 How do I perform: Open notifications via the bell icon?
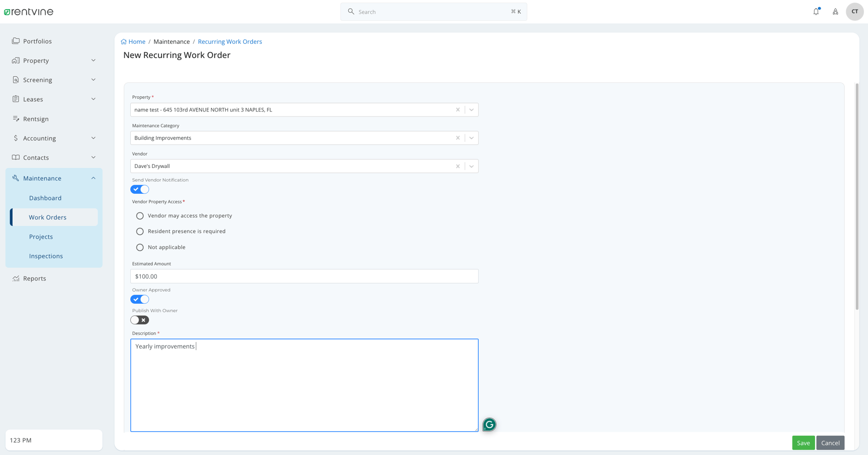[x=816, y=11]
